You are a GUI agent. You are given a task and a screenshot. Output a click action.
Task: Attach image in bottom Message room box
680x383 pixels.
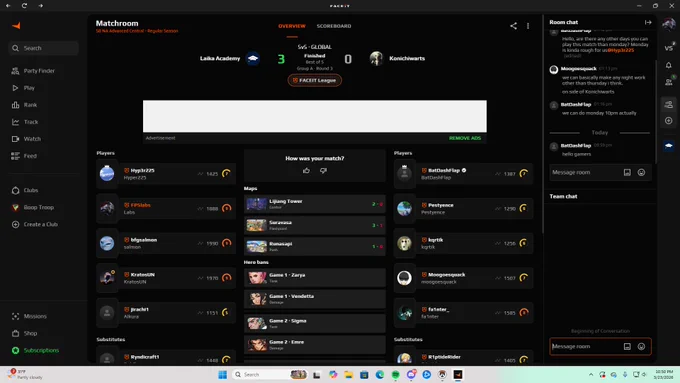[x=627, y=347]
